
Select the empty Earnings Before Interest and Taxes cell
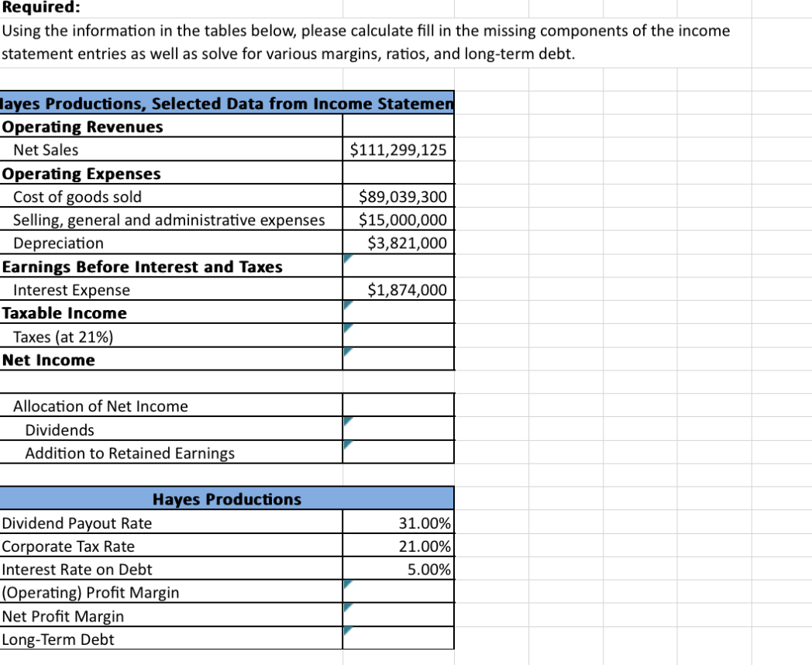(x=398, y=266)
